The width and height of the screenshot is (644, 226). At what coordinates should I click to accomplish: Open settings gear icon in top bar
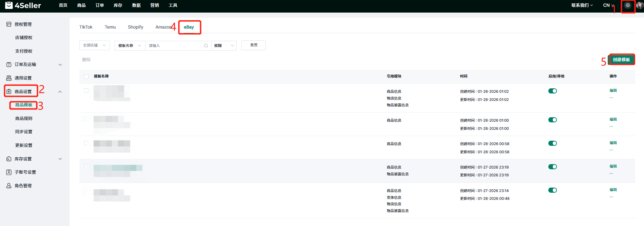(x=628, y=5)
